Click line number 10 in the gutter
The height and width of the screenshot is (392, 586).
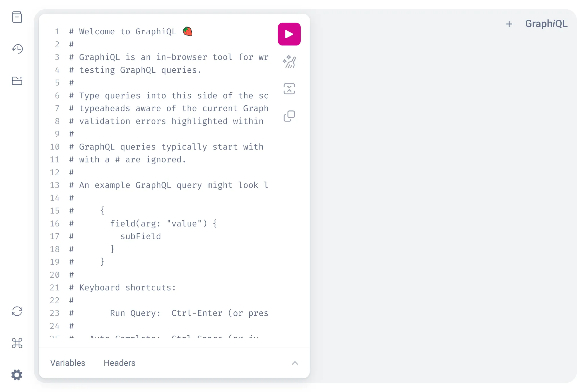click(55, 147)
